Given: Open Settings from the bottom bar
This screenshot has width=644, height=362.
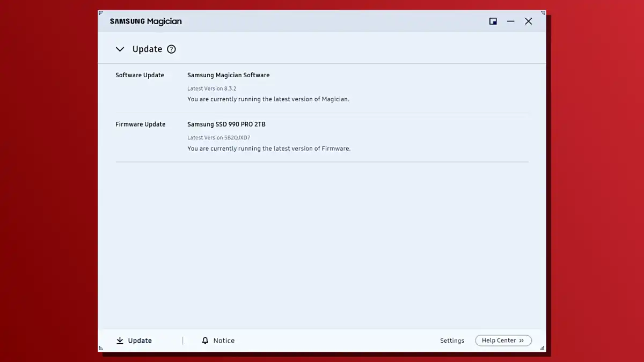Looking at the screenshot, I should click(x=452, y=341).
